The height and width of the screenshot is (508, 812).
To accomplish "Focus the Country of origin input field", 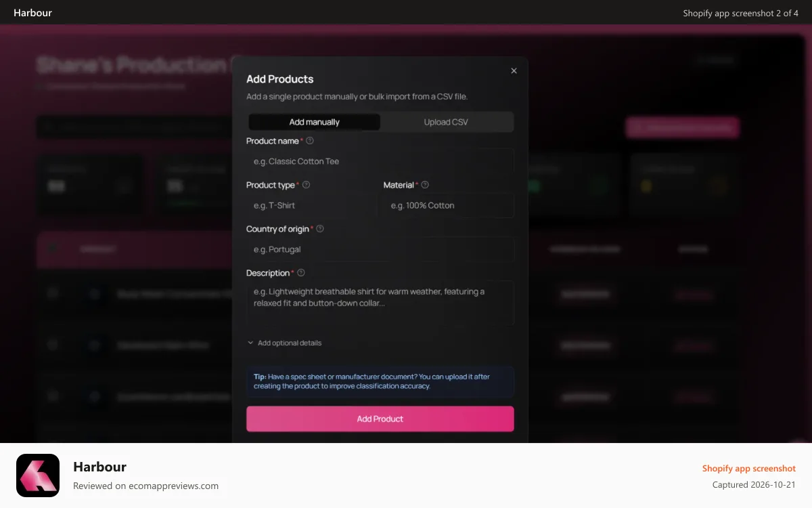I will 380,249.
